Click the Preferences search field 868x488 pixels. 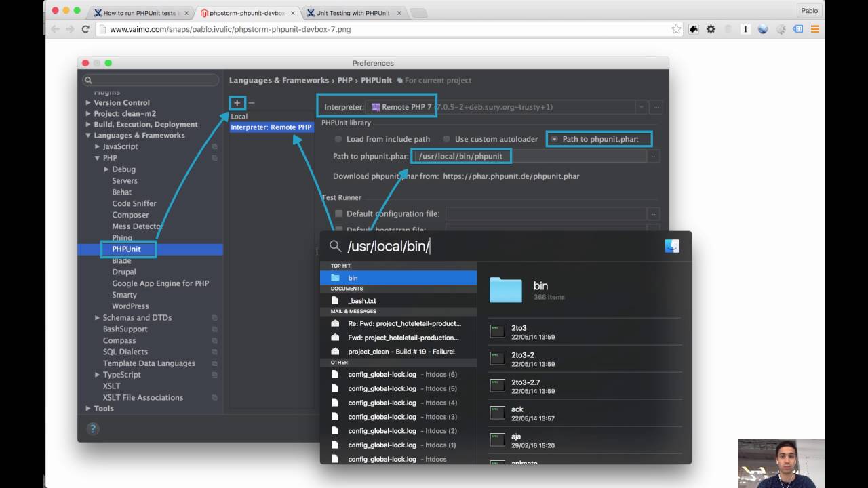click(151, 80)
